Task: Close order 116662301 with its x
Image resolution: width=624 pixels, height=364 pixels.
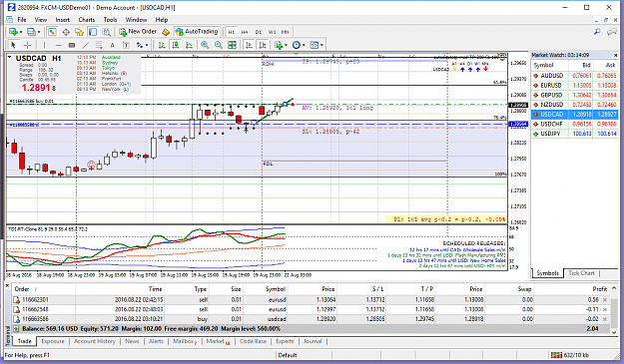Action: pos(605,300)
